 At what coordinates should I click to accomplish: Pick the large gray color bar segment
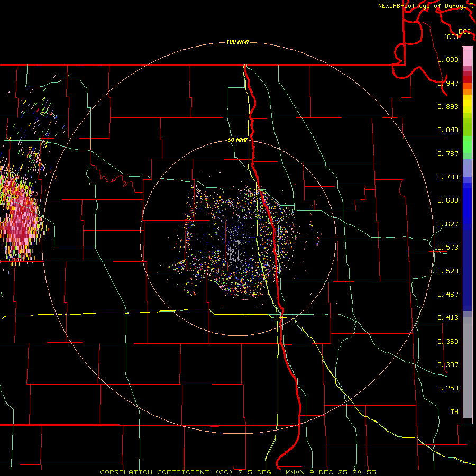pos(467,368)
